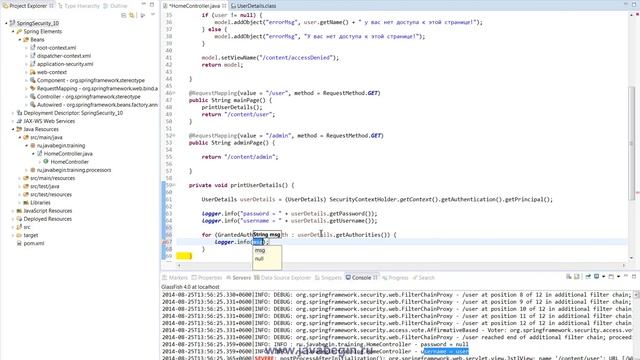Screen dimensions: 640x360
Task: Click Pin Console icon
Action: pyautogui.click(x=588, y=277)
